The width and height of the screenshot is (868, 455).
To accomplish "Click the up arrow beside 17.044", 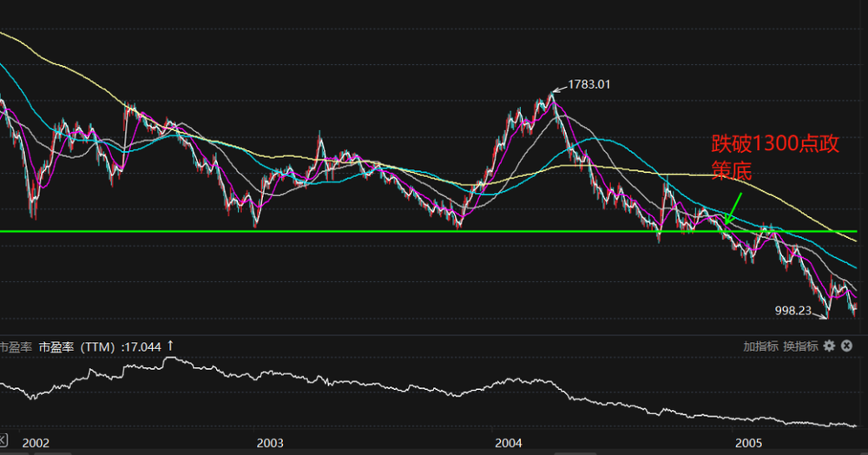I will pyautogui.click(x=170, y=346).
